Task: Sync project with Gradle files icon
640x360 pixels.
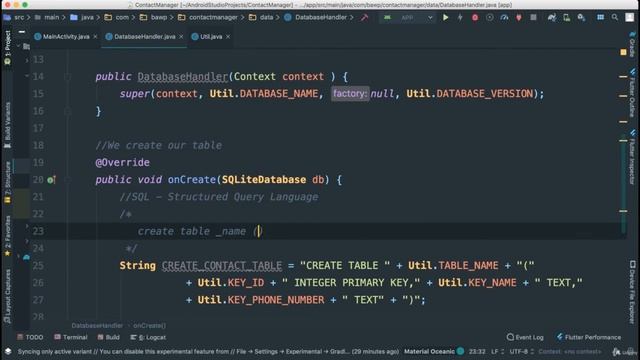Action: pos(551,18)
